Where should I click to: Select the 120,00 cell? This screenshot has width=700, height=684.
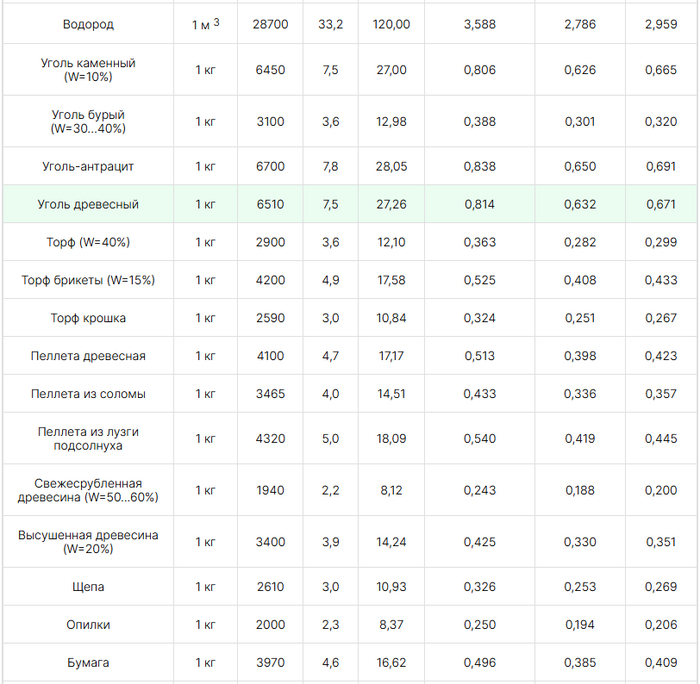[x=391, y=24]
